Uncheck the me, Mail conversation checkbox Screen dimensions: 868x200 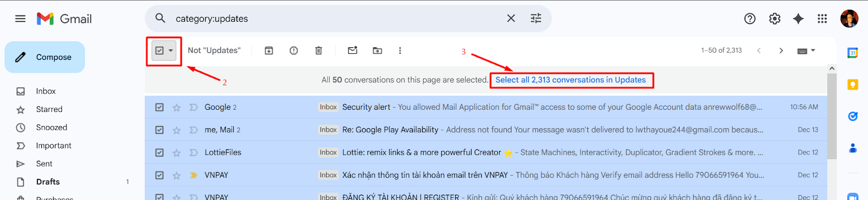pyautogui.click(x=159, y=130)
